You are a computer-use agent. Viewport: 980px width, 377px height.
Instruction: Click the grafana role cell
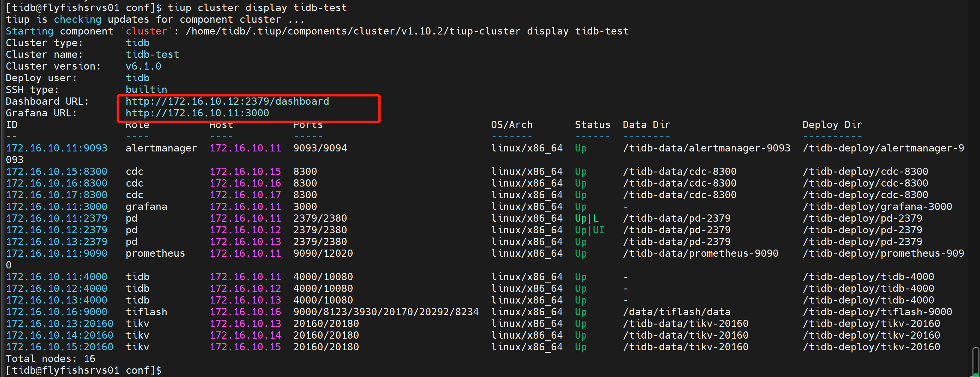point(147,207)
